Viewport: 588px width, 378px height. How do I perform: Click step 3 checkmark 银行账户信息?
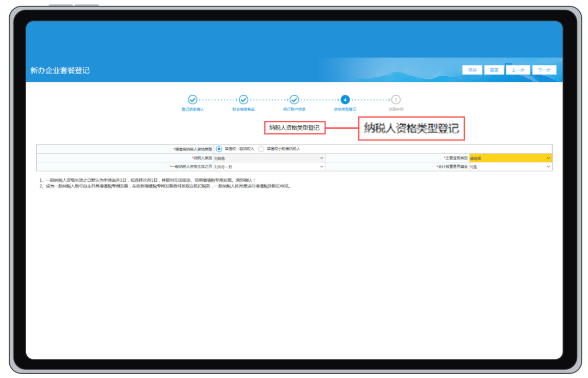click(295, 100)
